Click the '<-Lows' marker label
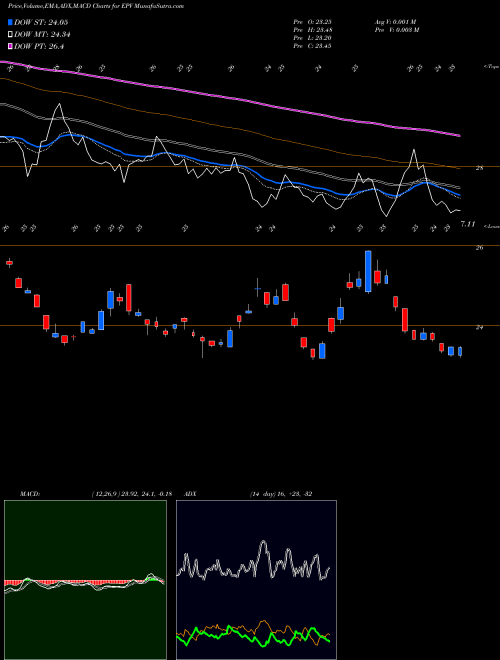 [491, 226]
